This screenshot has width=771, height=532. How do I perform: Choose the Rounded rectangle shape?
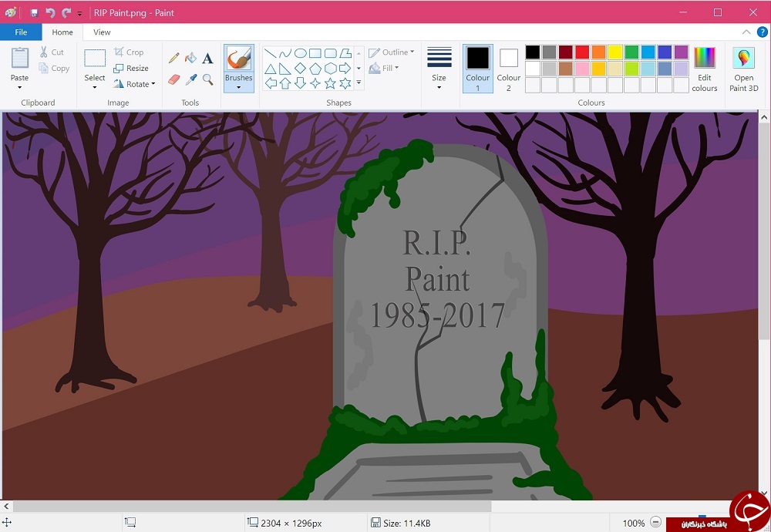coord(331,52)
